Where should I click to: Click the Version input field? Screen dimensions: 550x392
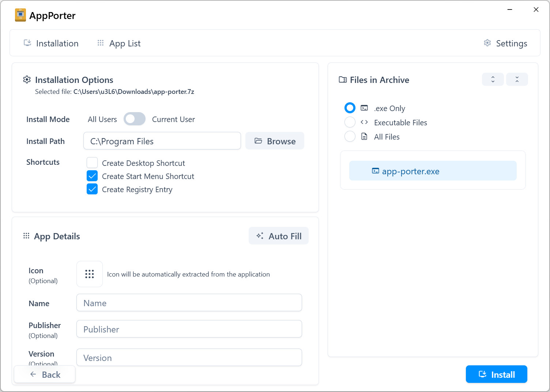[189, 358]
